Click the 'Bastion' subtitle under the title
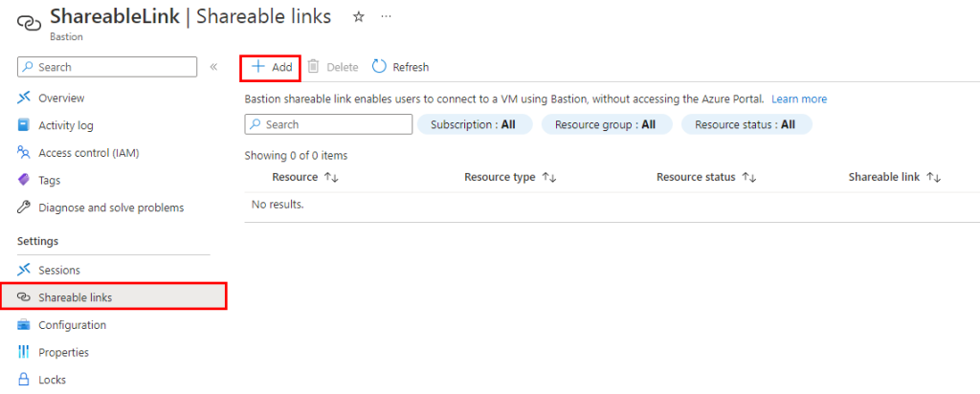 point(66,37)
